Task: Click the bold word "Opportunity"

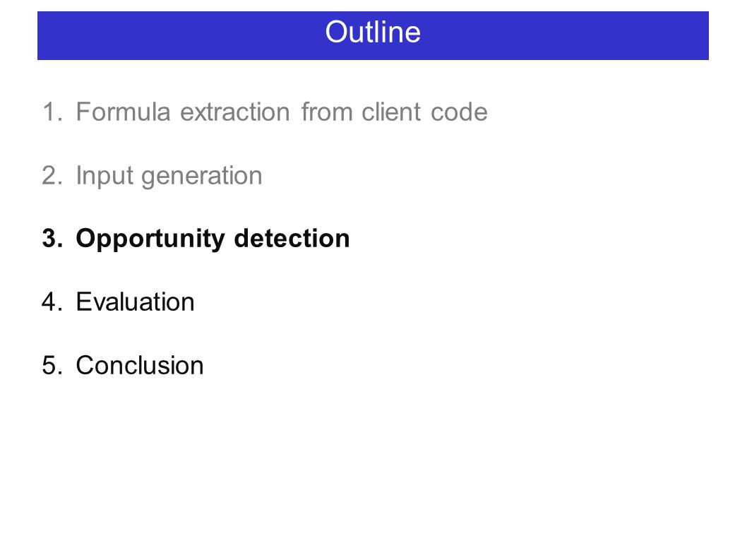Action: (150, 239)
